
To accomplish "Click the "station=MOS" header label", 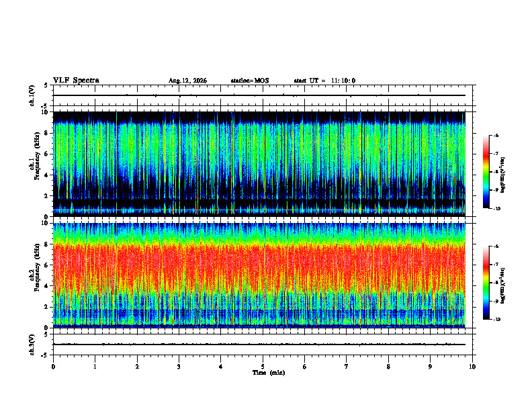I will (x=250, y=81).
